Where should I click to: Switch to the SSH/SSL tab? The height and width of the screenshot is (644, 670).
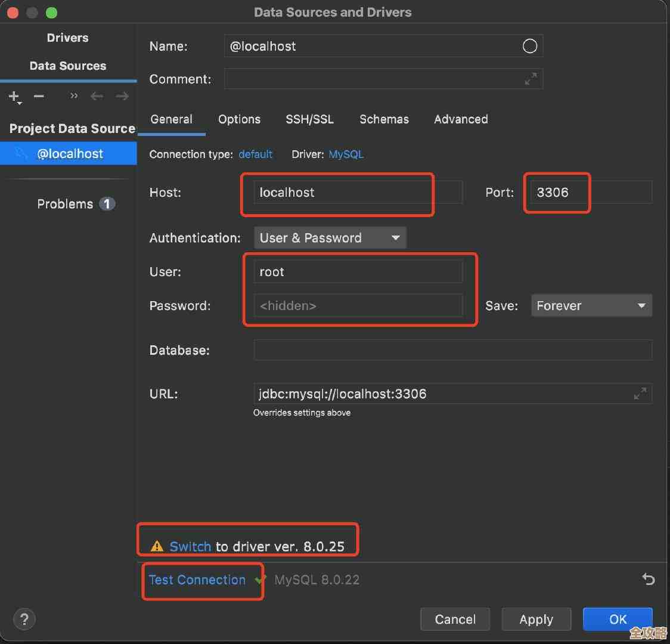pos(309,119)
